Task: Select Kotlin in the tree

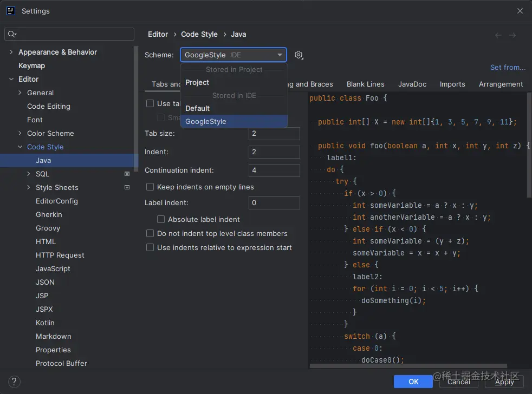Action: coord(45,323)
